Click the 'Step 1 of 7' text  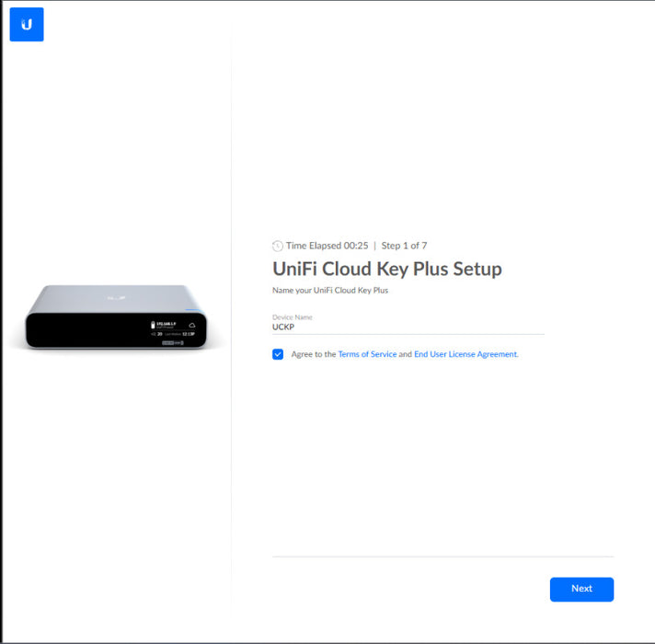(404, 246)
